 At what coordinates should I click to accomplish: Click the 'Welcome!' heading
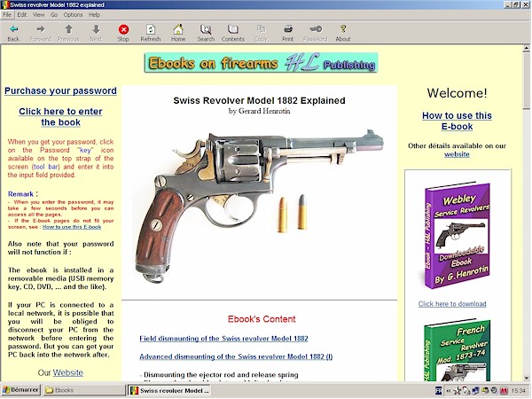[x=457, y=93]
